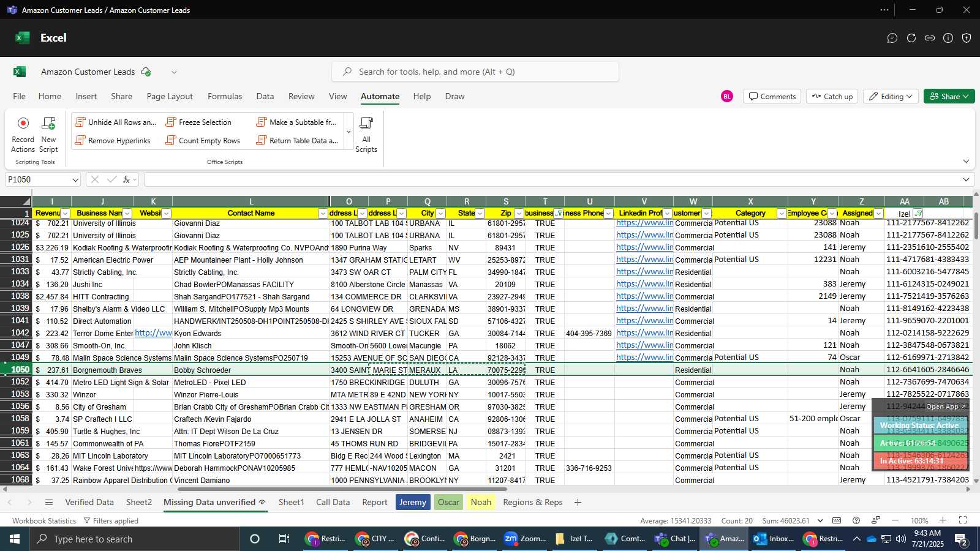Zoom in with the plus icon

click(943, 520)
